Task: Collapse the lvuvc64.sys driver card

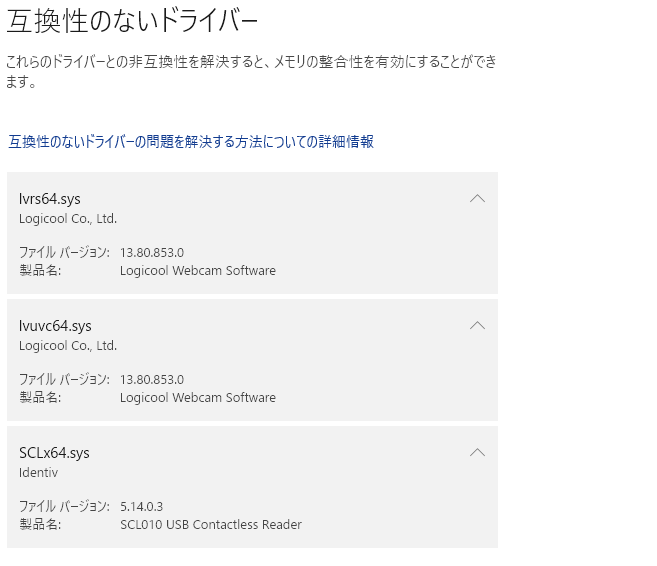Action: coord(477,326)
